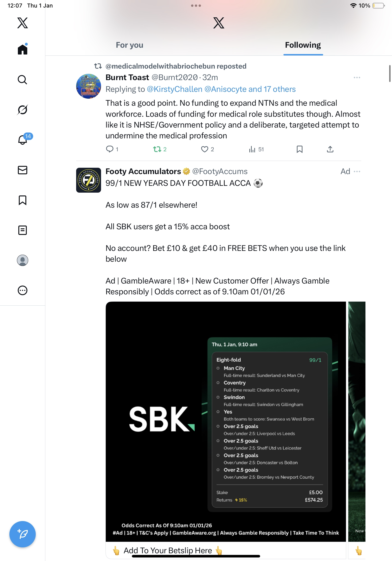
Task: Open the SBK acca betslip image
Action: (x=226, y=421)
